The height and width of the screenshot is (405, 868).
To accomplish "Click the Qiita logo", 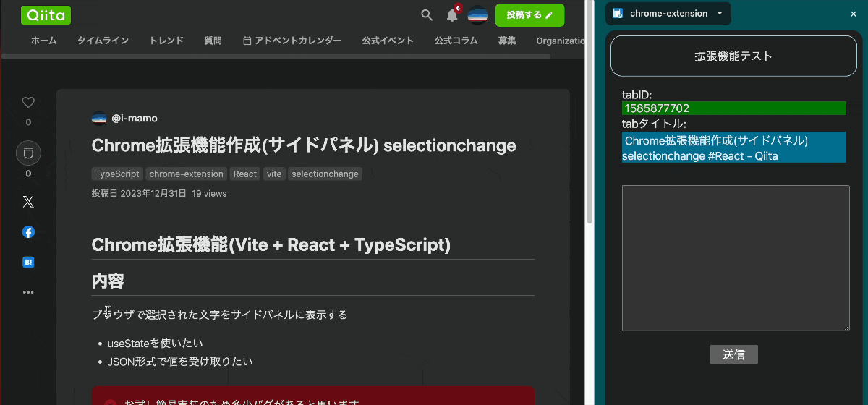I will click(x=46, y=14).
